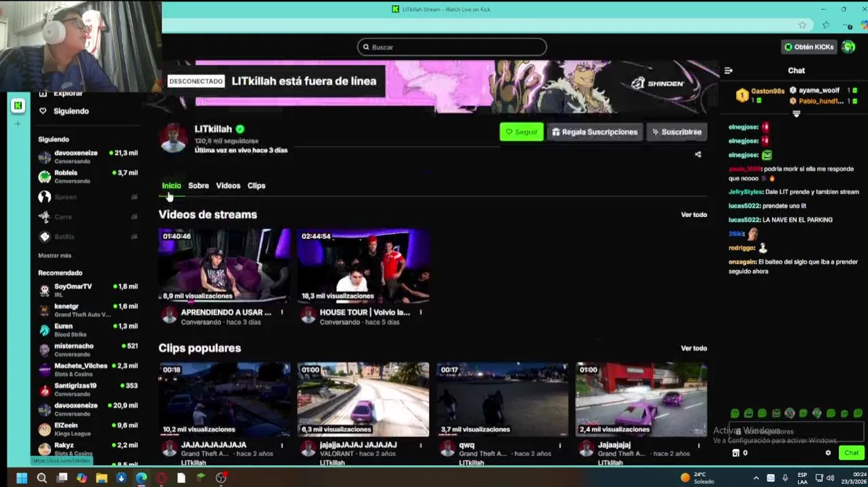The image size is (868, 487).
Task: Open BotRix channel in sidebar
Action: click(x=88, y=237)
